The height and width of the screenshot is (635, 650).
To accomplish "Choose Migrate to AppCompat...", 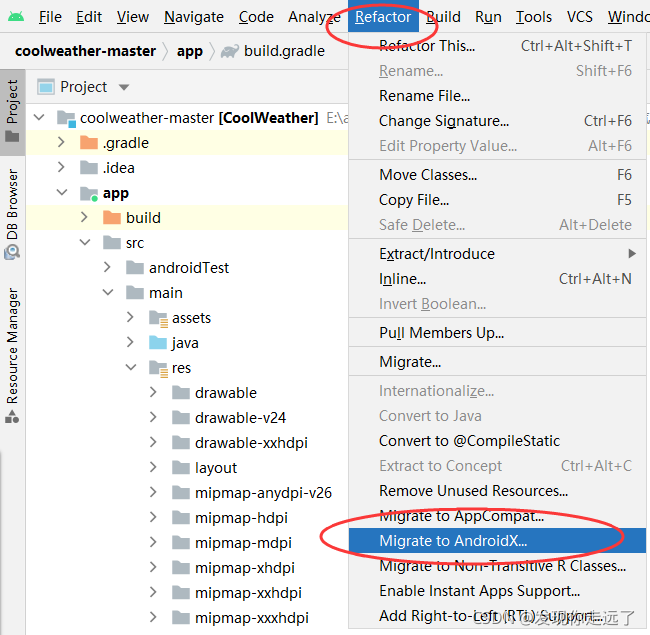I will click(497, 516).
